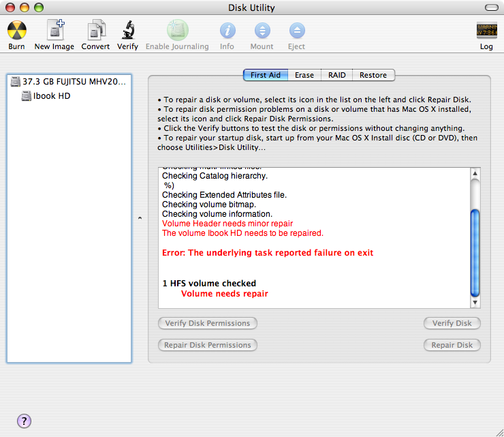
Task: Click the yellow minimize window button
Action: click(25, 7)
